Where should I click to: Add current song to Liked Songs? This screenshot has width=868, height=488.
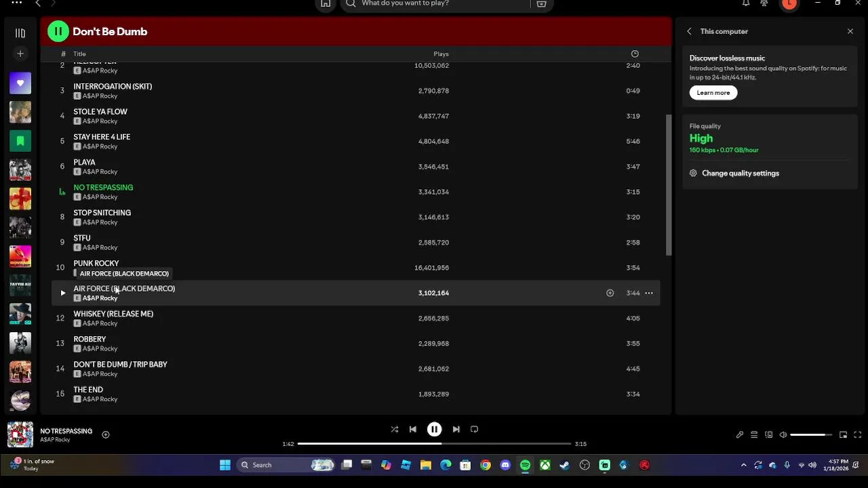(x=106, y=434)
